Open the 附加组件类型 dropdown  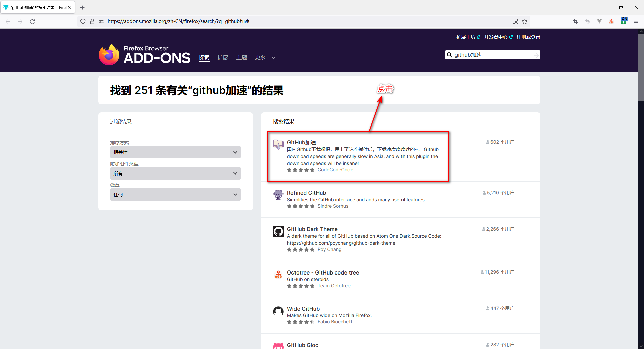point(175,173)
